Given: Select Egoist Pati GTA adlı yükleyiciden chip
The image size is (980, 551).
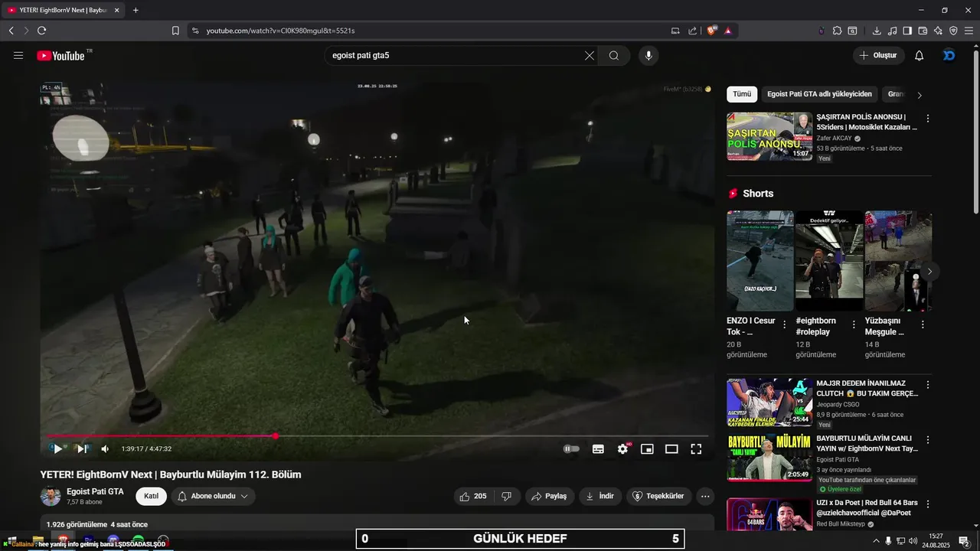Looking at the screenshot, I should [x=819, y=94].
